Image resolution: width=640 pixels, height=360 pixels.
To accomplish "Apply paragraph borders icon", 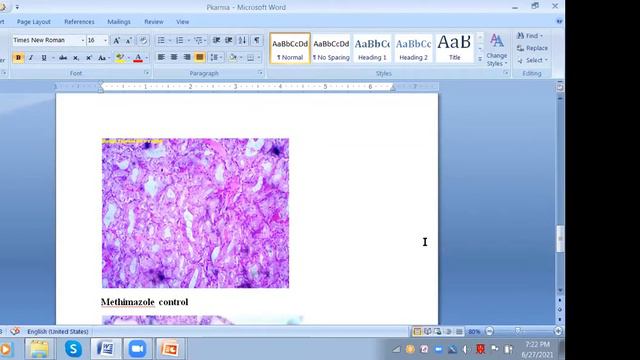I will 251,57.
